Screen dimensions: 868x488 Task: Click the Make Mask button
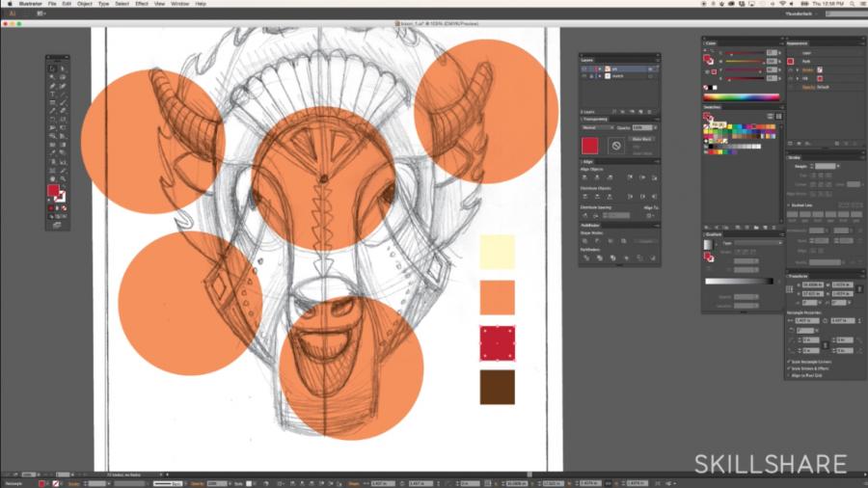pos(642,140)
